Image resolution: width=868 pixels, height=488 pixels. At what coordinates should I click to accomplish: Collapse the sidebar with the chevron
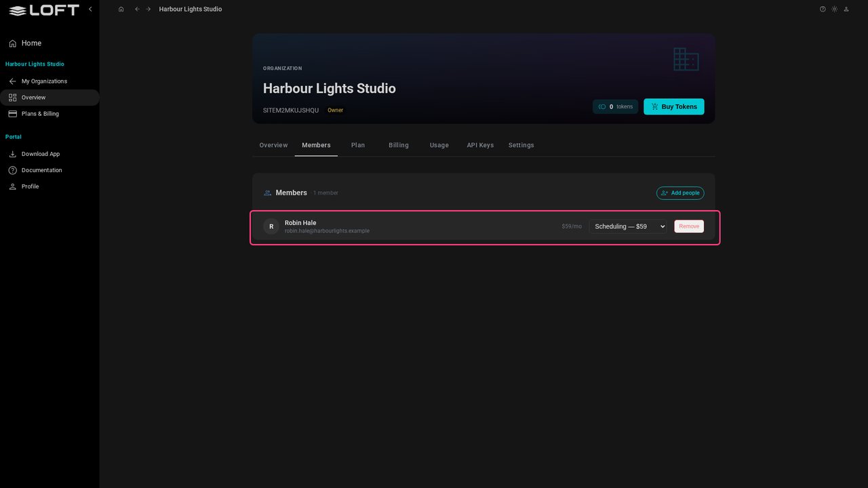point(90,9)
